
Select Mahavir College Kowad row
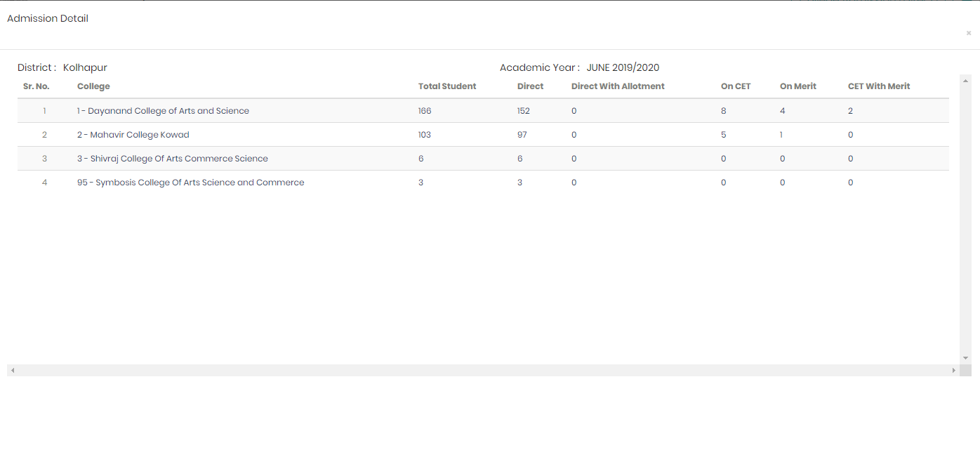point(133,135)
